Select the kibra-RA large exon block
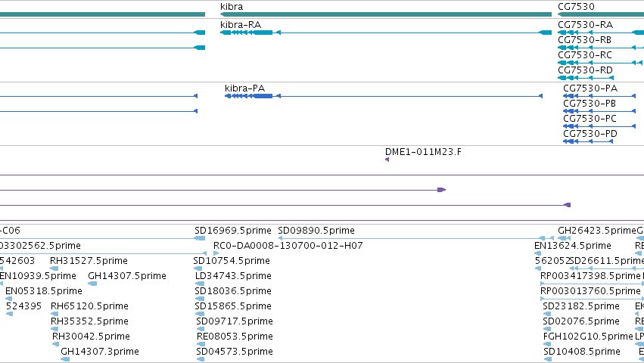Image resolution: width=644 pixels, height=363 pixels. [263, 33]
